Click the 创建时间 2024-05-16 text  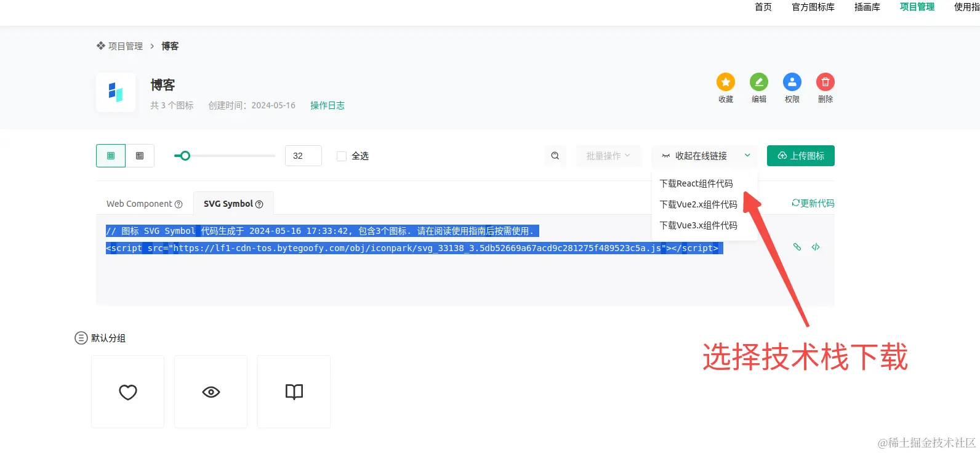[x=252, y=105]
